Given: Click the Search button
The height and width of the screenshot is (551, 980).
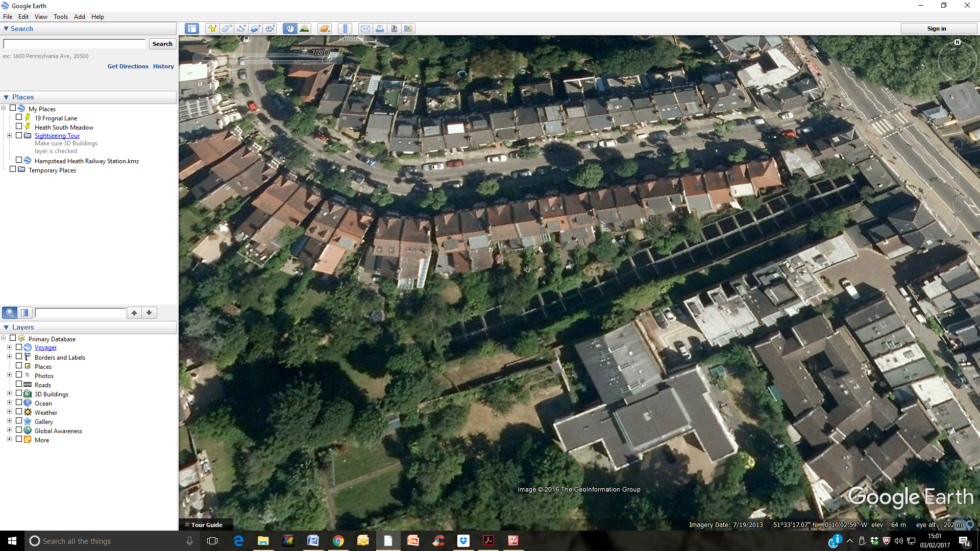Looking at the screenshot, I should coord(162,44).
